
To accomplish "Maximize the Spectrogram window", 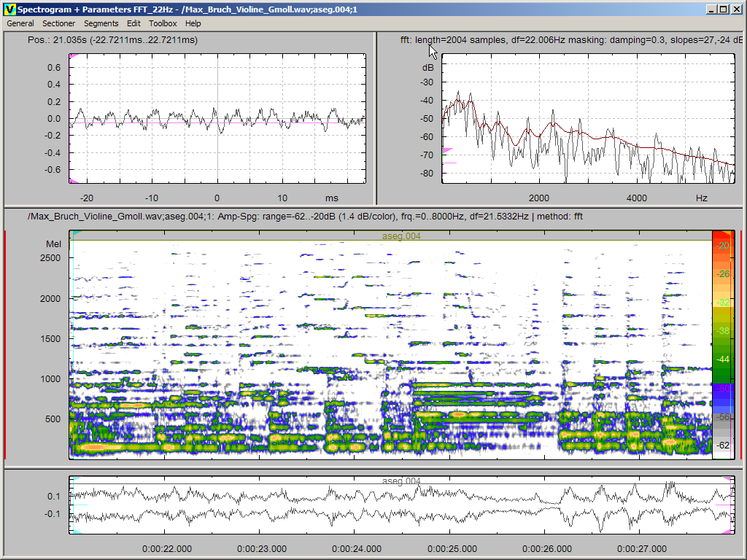I will pyautogui.click(x=722, y=9).
